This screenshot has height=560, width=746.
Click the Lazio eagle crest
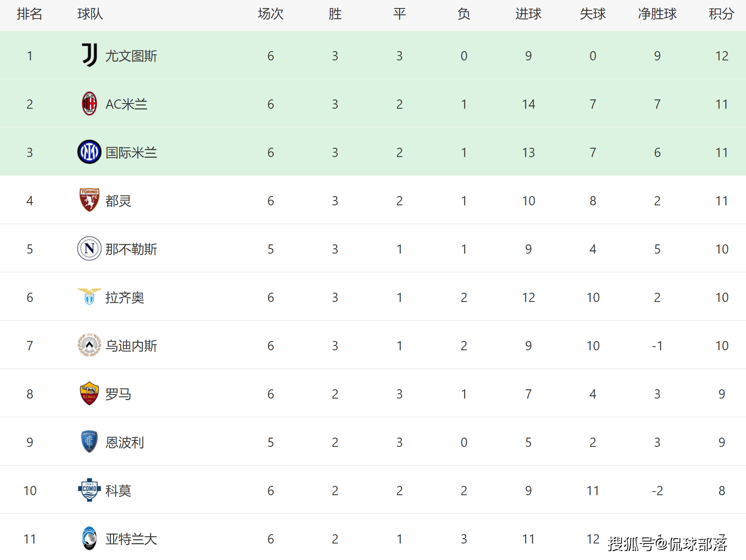pos(89,296)
